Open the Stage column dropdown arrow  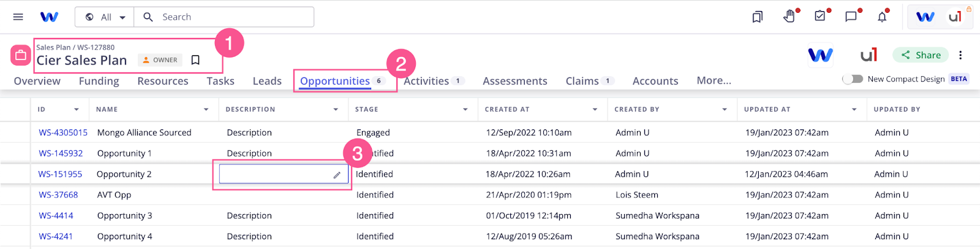pyautogui.click(x=466, y=110)
